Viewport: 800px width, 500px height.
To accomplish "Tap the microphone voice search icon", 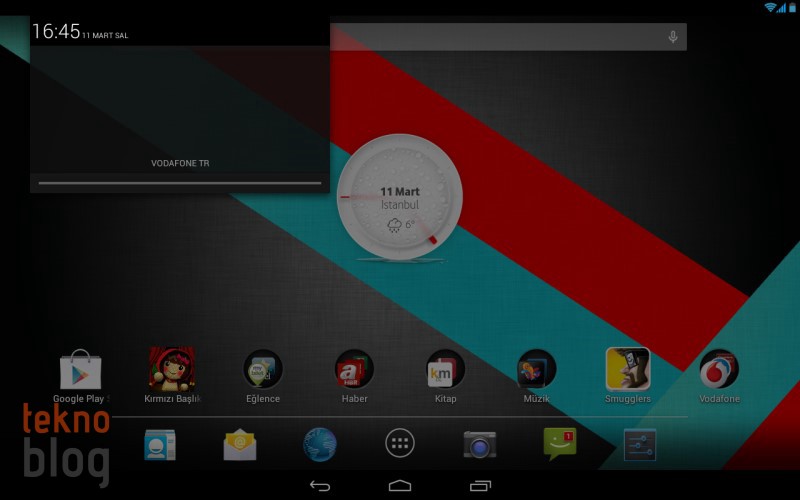I will point(673,37).
